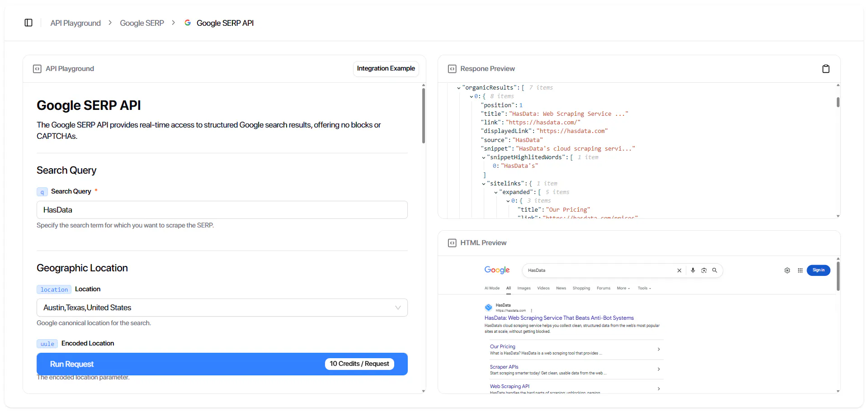Image resolution: width=868 pixels, height=412 pixels.
Task: Toggle the sidebar panel icon
Action: coord(28,23)
